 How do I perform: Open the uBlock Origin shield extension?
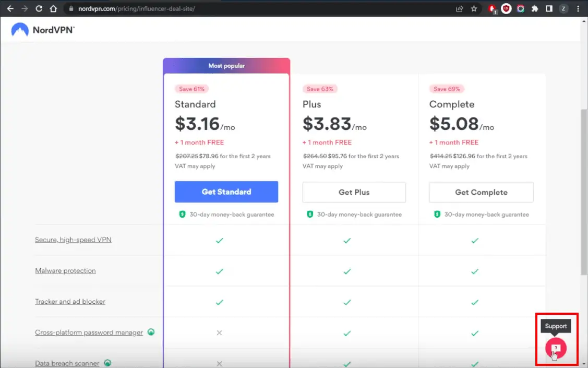pos(506,9)
